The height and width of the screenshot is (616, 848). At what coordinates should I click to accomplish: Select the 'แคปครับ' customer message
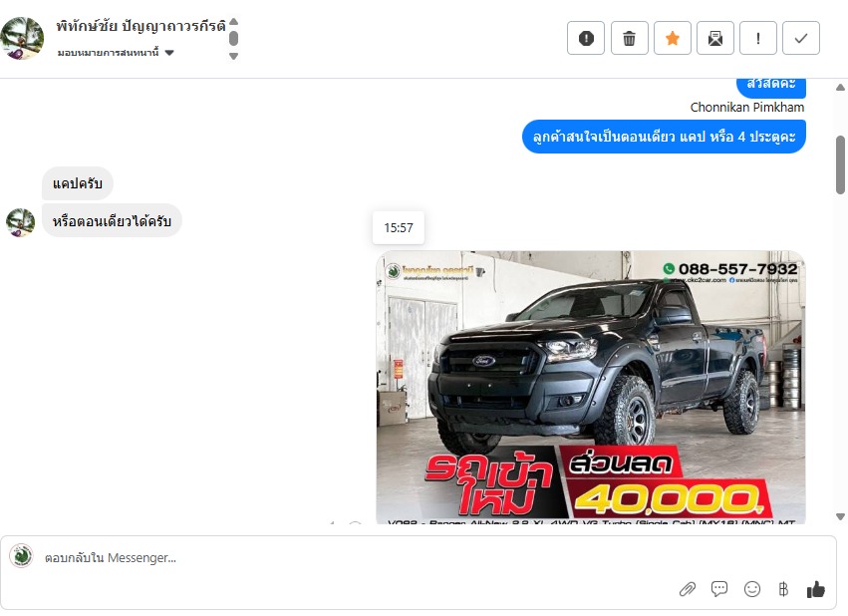78,183
